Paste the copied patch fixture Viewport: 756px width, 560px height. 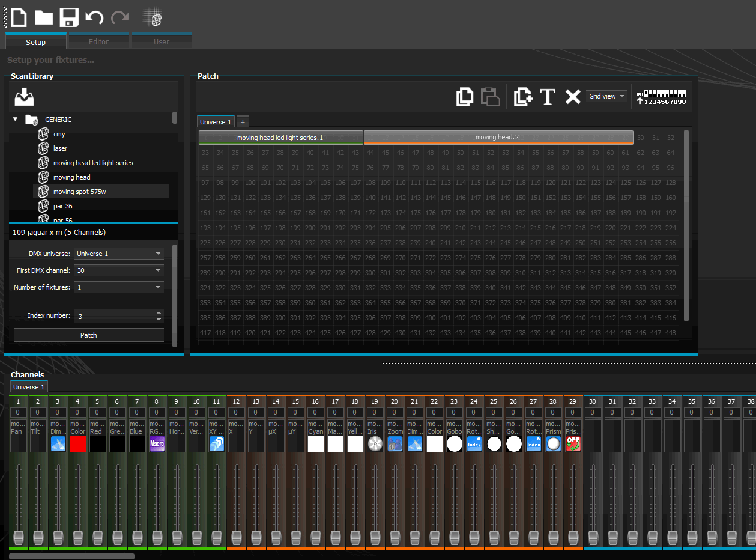pyautogui.click(x=490, y=97)
